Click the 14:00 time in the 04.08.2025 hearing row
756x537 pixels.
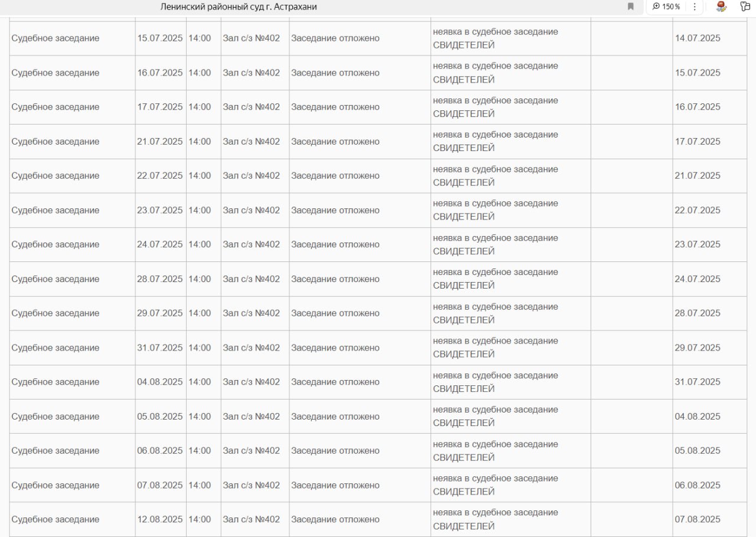200,382
